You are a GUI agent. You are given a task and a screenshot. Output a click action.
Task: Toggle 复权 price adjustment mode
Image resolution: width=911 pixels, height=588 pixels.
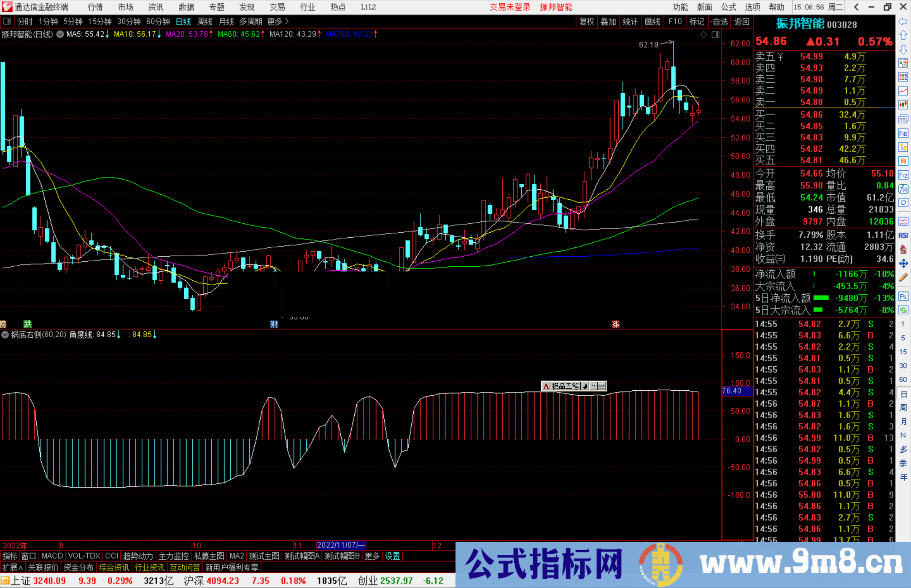587,21
